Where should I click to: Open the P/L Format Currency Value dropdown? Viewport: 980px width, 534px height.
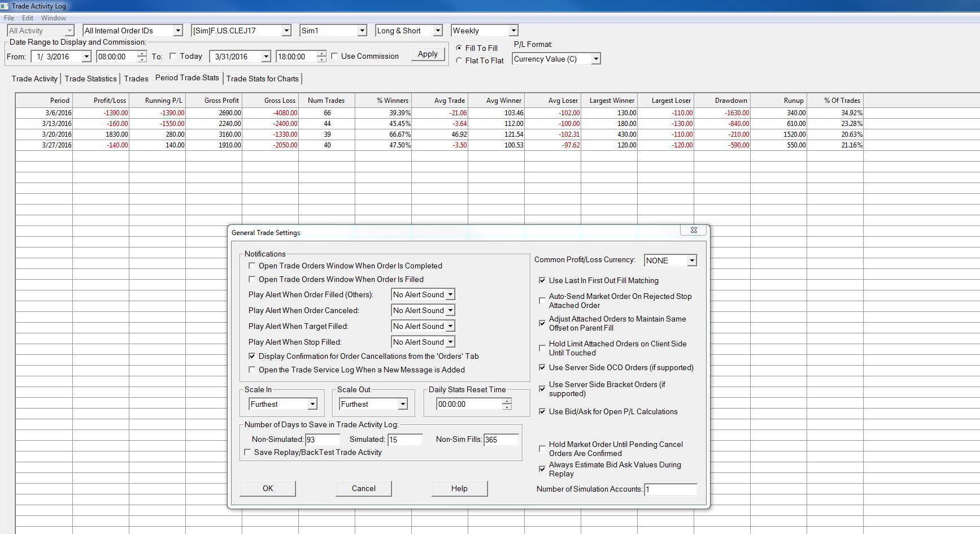tap(595, 59)
